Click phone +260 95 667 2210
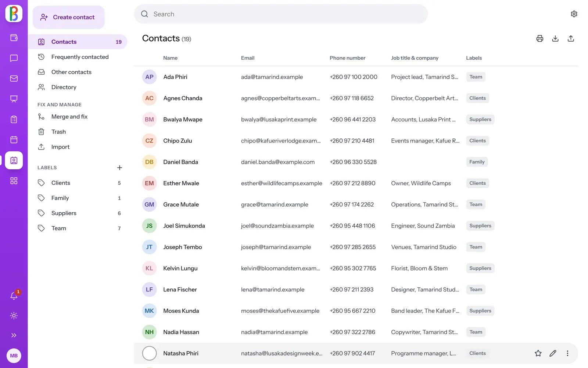The height and width of the screenshot is (368, 588). pyautogui.click(x=352, y=311)
